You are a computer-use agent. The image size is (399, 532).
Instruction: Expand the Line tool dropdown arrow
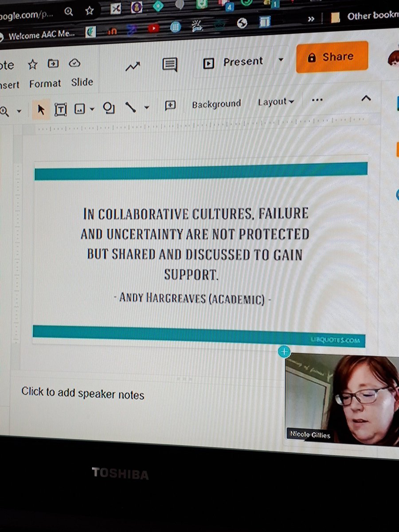147,107
